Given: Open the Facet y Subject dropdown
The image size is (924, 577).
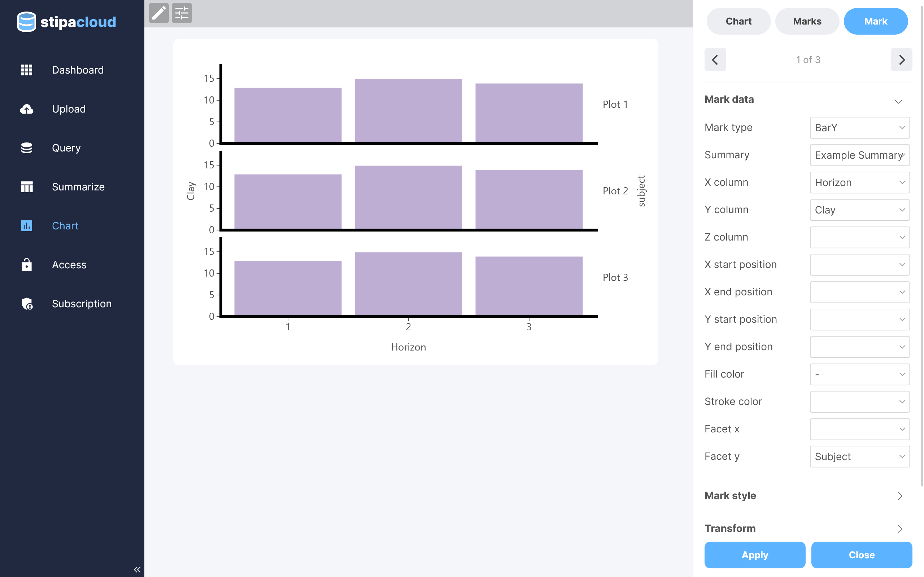Looking at the screenshot, I should pos(859,457).
